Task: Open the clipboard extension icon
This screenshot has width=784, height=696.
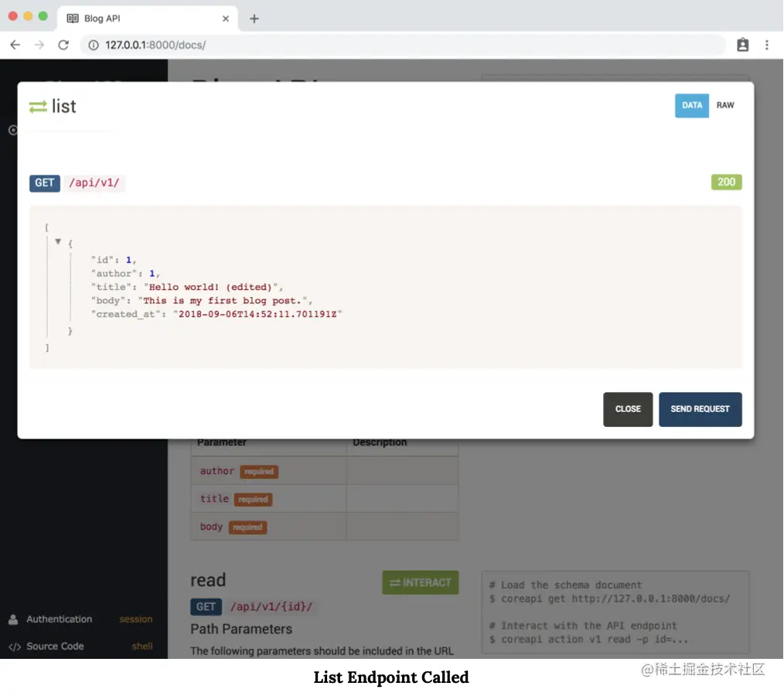Action: (742, 45)
